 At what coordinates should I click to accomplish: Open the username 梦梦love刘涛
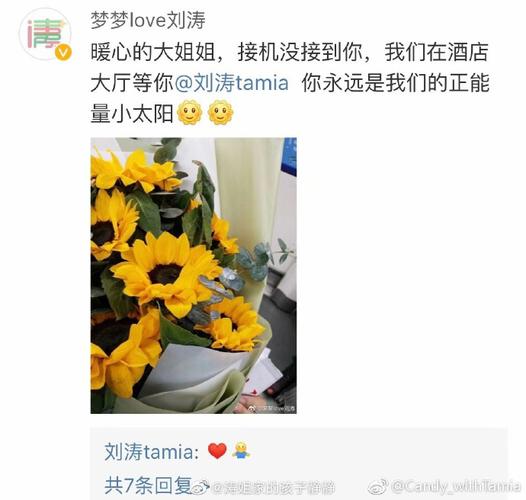click(x=148, y=20)
